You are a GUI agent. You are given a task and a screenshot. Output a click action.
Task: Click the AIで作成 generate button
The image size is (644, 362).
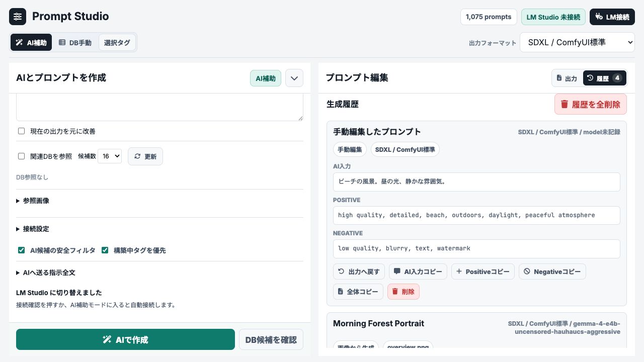(125, 339)
